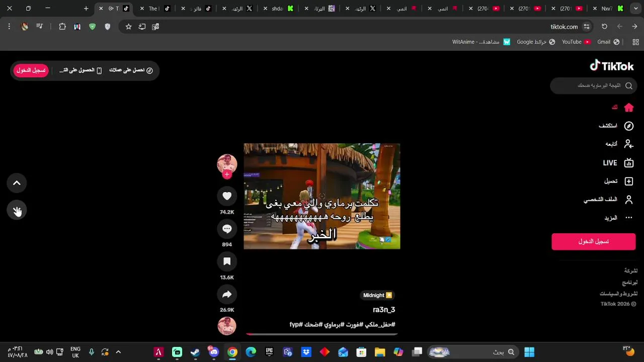This screenshot has width=644, height=362.
Task: Open the YouTube bookmark
Action: coord(576,42)
